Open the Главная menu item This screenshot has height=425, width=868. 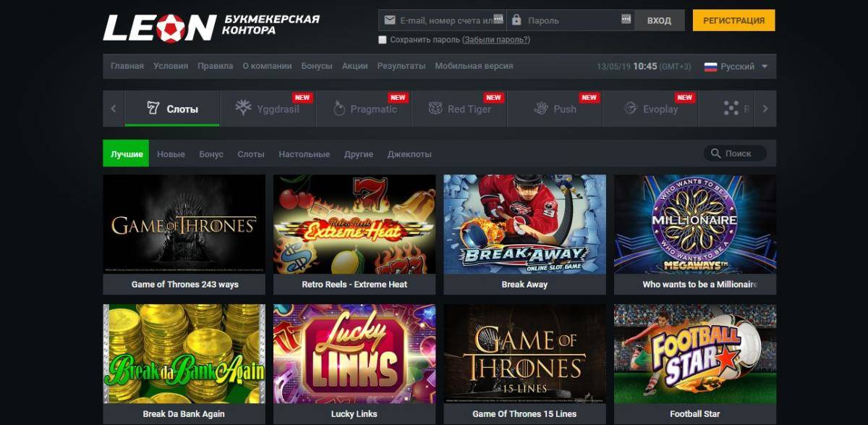(x=127, y=66)
